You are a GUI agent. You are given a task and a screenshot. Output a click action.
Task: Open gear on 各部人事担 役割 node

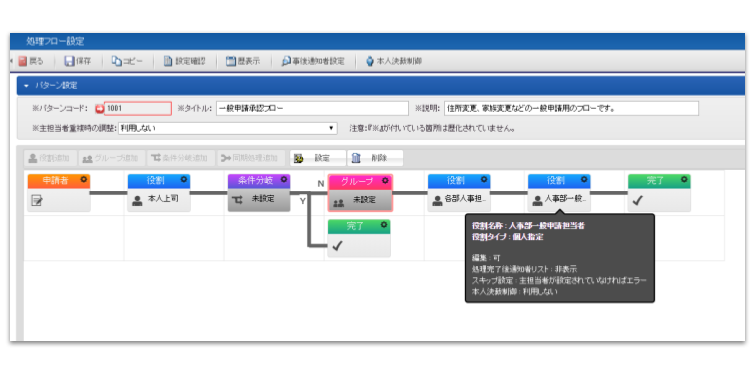(x=484, y=179)
